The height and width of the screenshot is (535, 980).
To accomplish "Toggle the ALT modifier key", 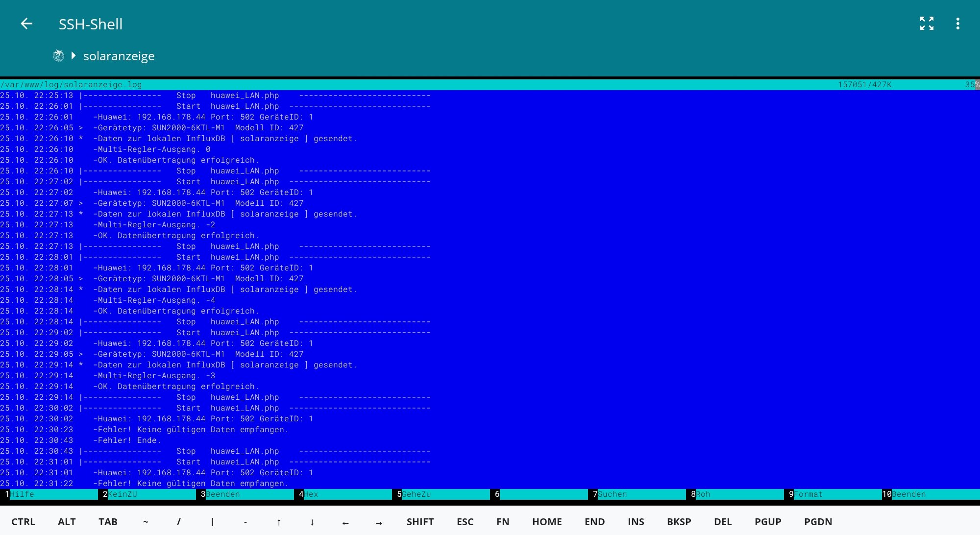I will [x=67, y=522].
